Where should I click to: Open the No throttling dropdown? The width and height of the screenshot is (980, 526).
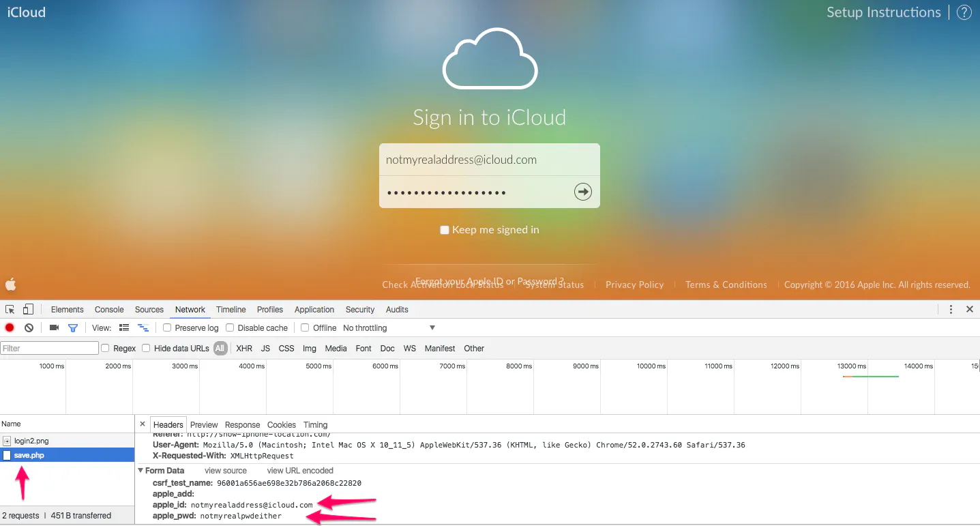coord(389,327)
